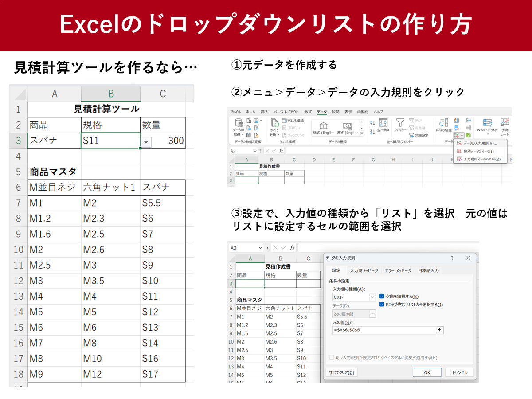The height and width of the screenshot is (399, 532).
Task: Click the range selector arrow in 元の値 field
Action: click(x=440, y=330)
